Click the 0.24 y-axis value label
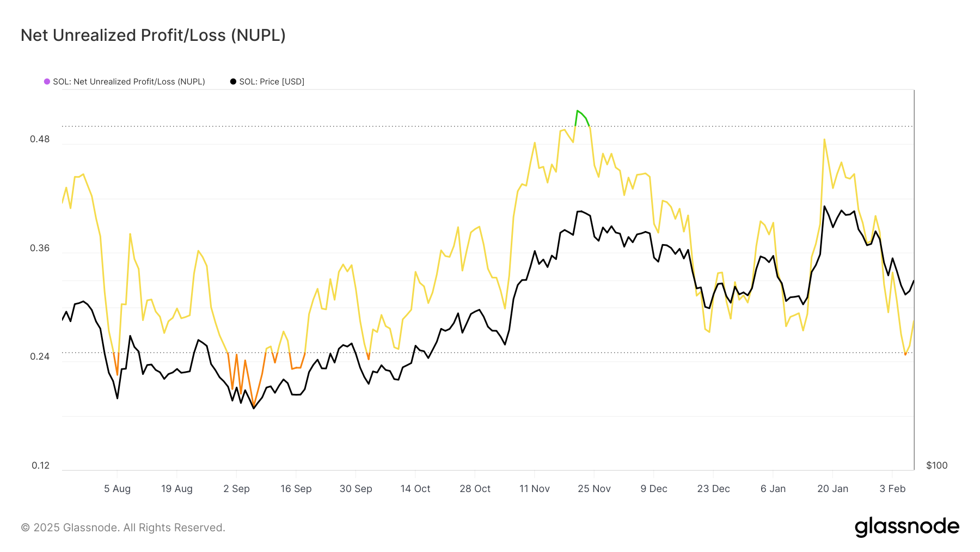980x552 pixels. coord(40,356)
